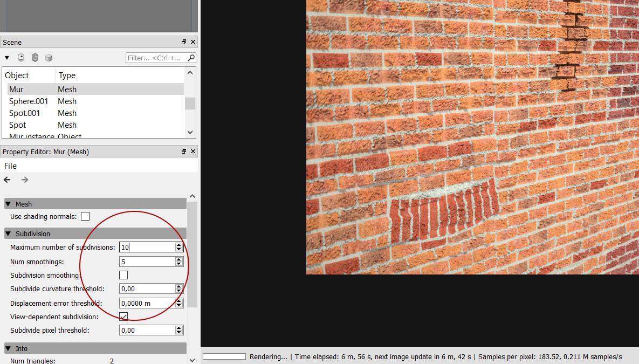Image resolution: width=639 pixels, height=364 pixels.
Task: Click the material ball icon in Scene toolbar
Action: 35,58
